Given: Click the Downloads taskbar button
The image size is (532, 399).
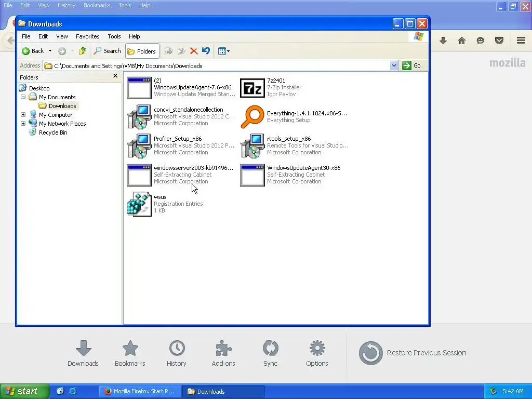Looking at the screenshot, I should tap(223, 391).
